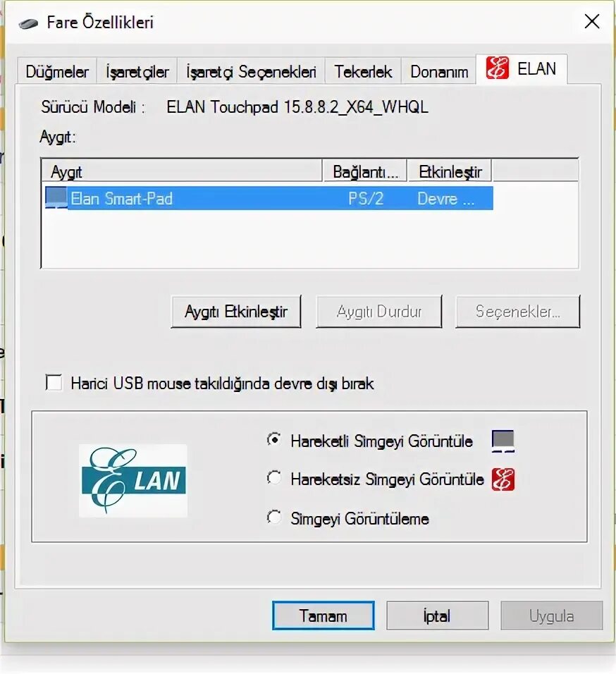
Task: Select Hareketsiz Simgeyi Görüntüle radio button
Action: [x=273, y=478]
